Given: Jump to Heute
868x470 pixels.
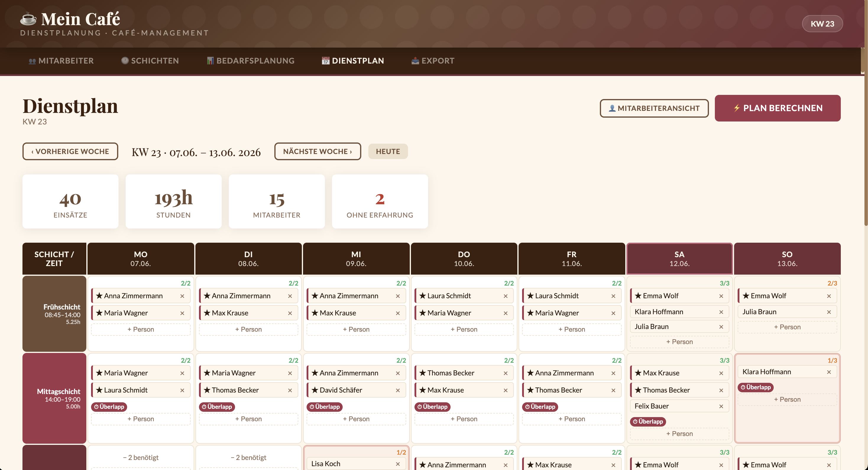Looking at the screenshot, I should (x=388, y=151).
